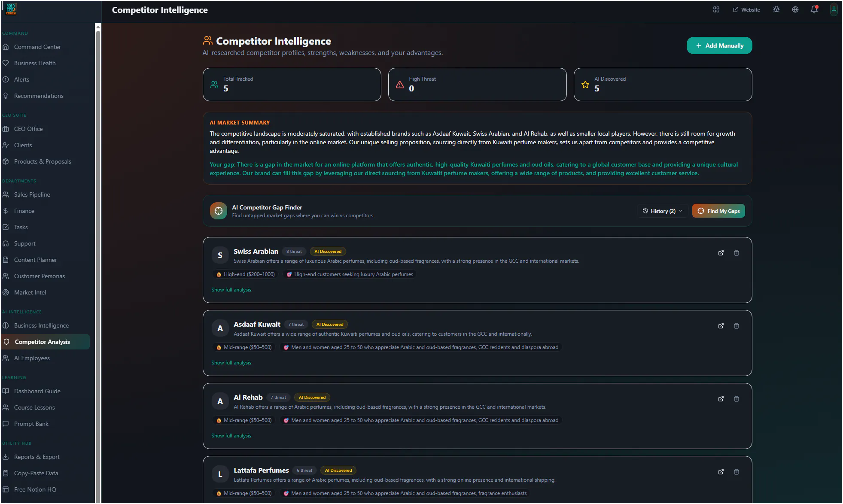Click the globe language icon

point(795,9)
